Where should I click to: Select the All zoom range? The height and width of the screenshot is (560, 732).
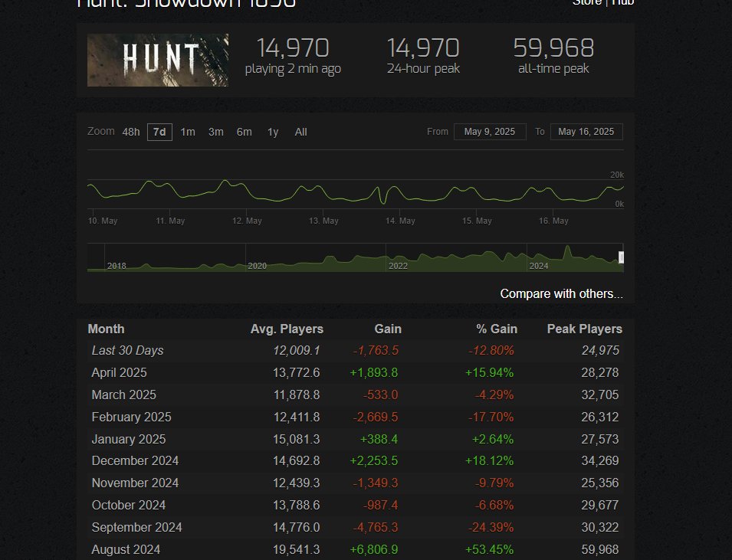tap(300, 132)
